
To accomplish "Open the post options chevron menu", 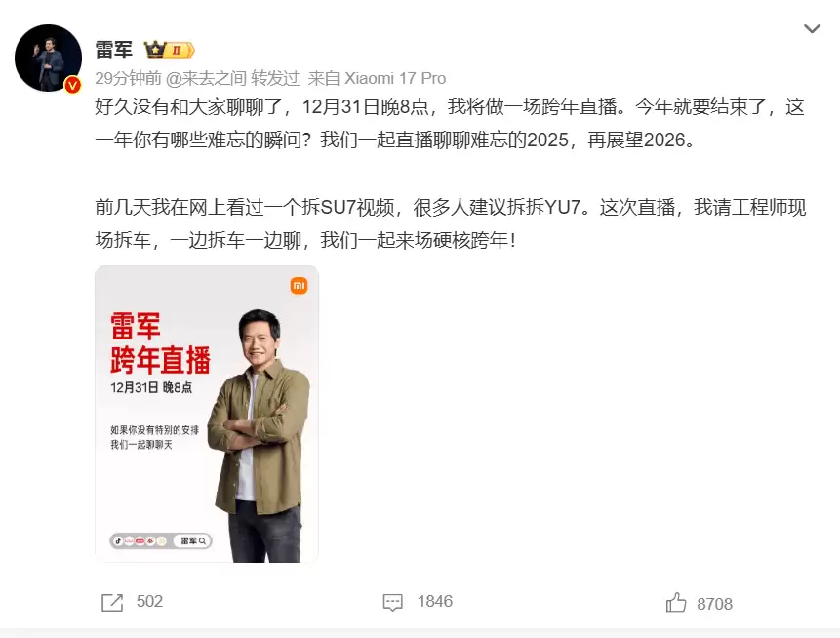I will point(812,29).
